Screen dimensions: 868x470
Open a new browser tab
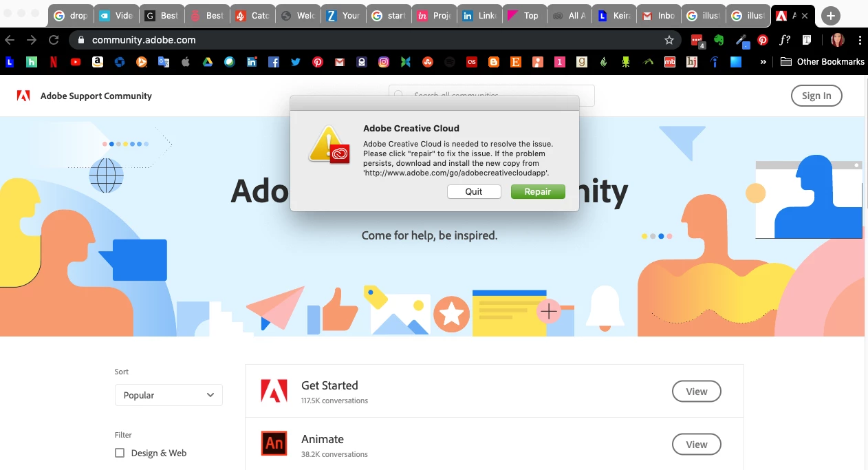click(831, 15)
